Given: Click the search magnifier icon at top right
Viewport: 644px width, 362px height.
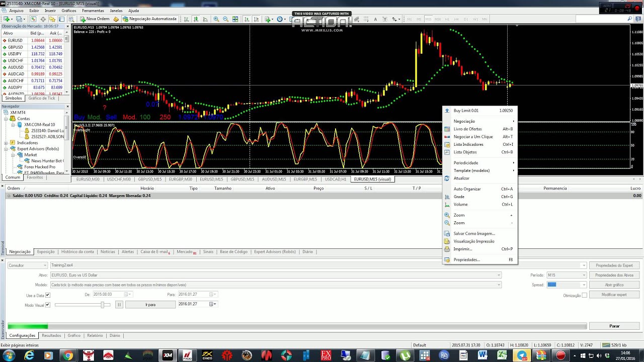Looking at the screenshot, I should tap(629, 19).
